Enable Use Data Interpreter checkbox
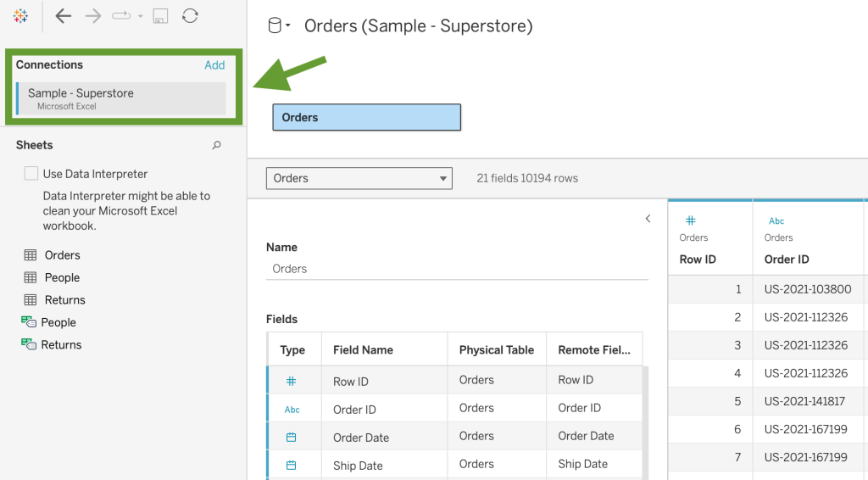 [31, 174]
